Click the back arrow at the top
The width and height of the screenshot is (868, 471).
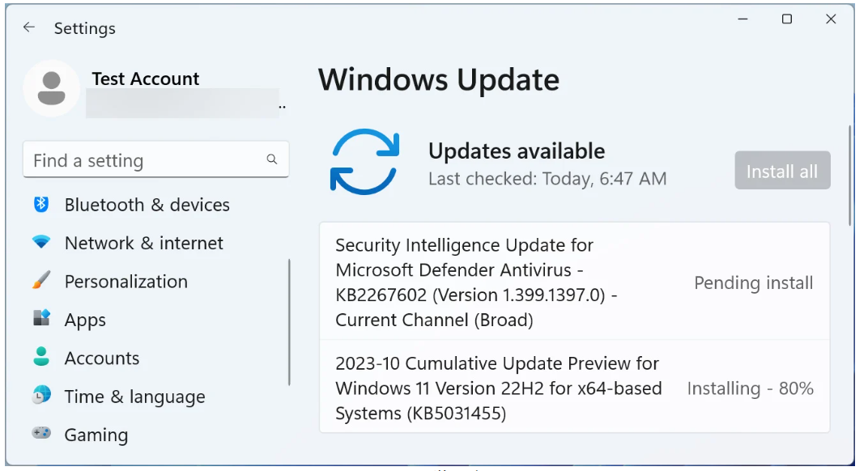[x=29, y=28]
